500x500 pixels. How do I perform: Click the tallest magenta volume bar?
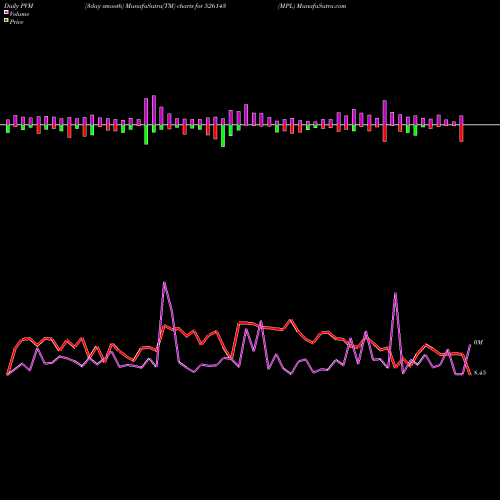click(154, 110)
